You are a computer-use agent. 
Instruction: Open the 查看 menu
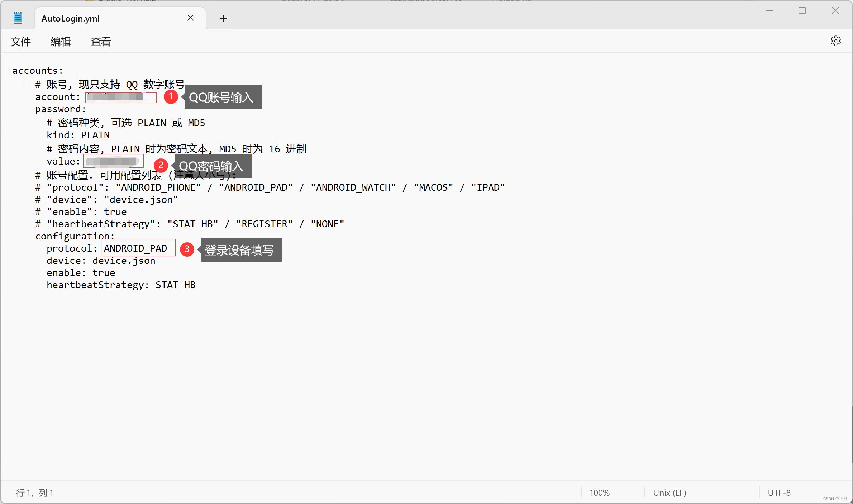click(101, 42)
